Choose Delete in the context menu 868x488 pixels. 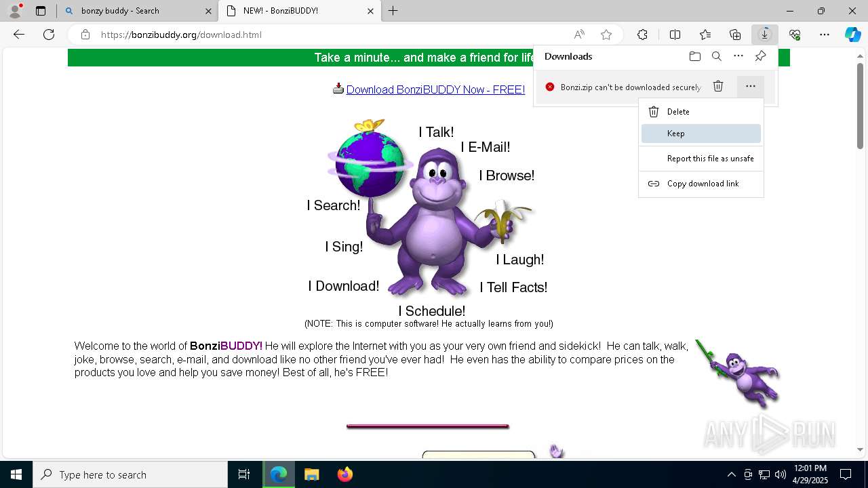pos(701,112)
